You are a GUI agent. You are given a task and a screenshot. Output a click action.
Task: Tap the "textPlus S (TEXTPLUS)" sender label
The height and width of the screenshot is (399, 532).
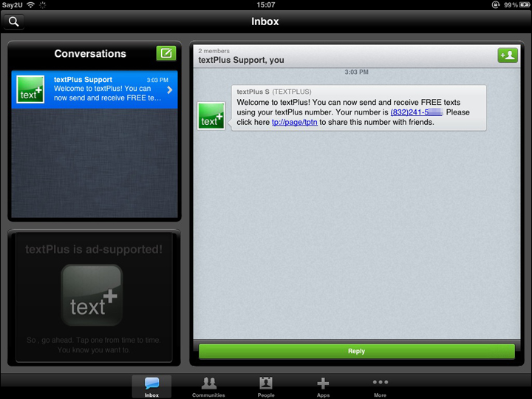tap(274, 92)
